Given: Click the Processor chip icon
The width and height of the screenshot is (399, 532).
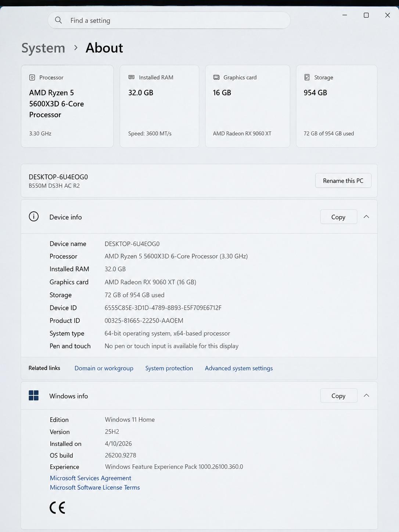Looking at the screenshot, I should (x=32, y=78).
